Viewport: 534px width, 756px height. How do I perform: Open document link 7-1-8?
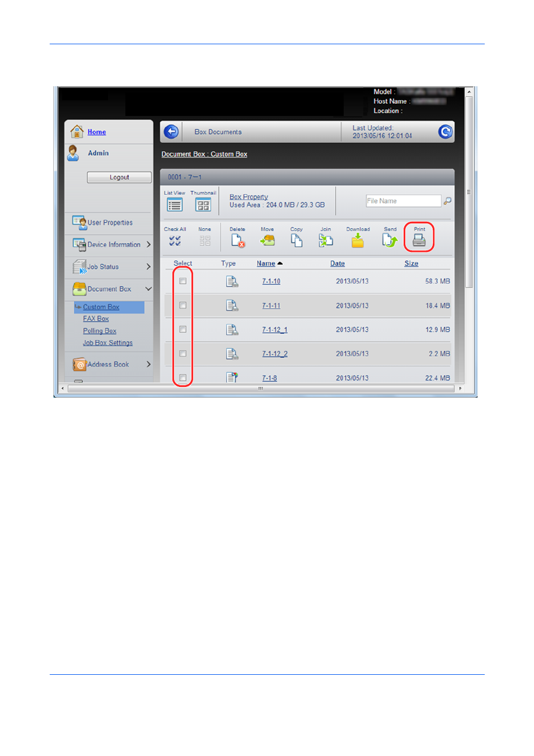pos(270,378)
